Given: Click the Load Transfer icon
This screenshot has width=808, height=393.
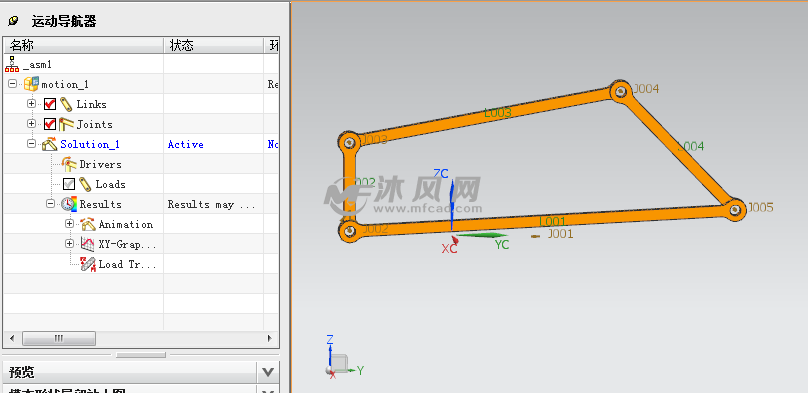Looking at the screenshot, I should point(88,264).
